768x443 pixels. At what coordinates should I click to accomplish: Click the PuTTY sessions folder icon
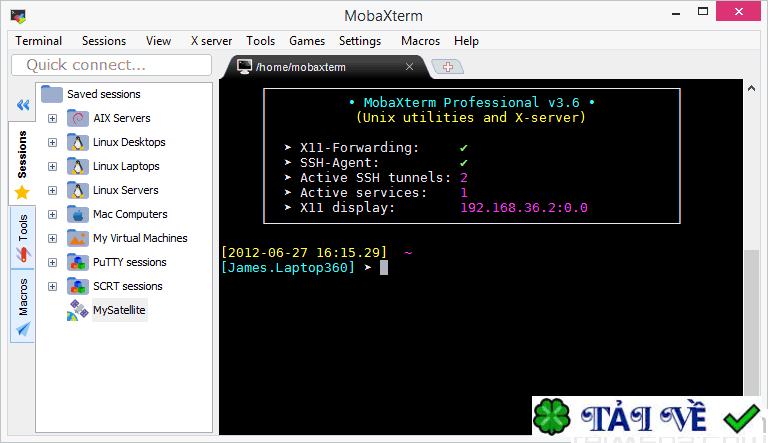click(77, 262)
